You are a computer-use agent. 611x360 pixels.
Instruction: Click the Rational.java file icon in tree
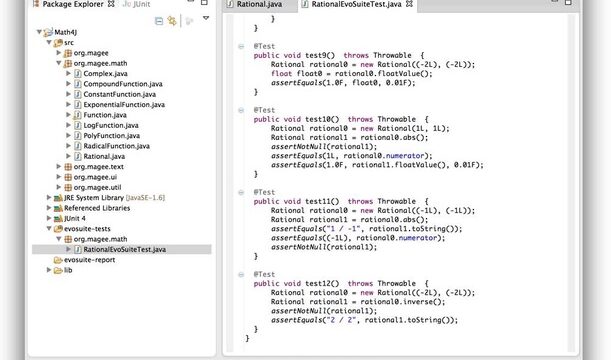[x=78, y=156]
